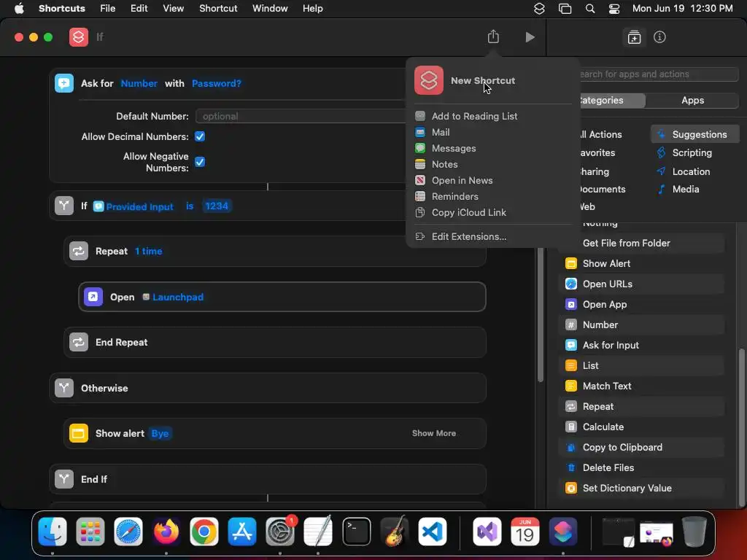Image resolution: width=747 pixels, height=560 pixels.
Task: Add Match Text action
Action: [641, 386]
